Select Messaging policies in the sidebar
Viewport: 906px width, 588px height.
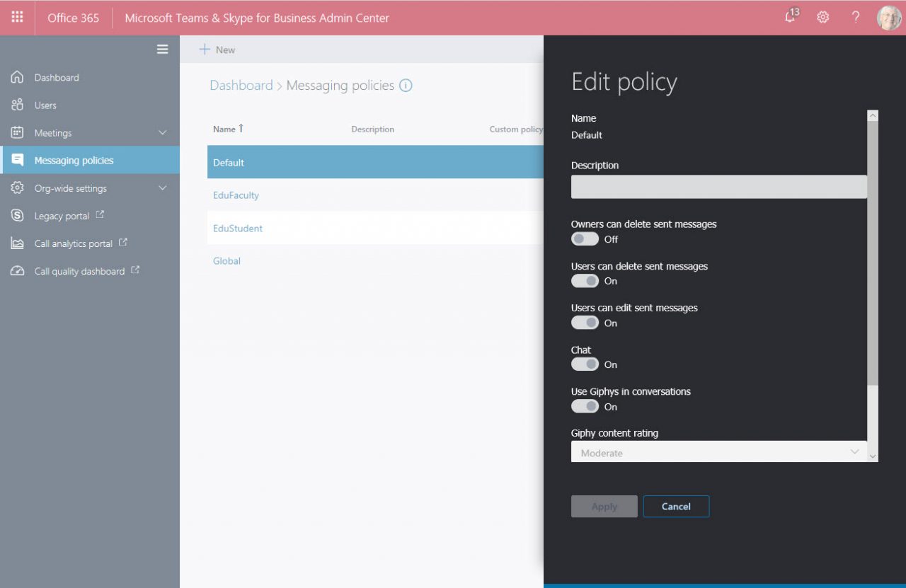coord(74,161)
